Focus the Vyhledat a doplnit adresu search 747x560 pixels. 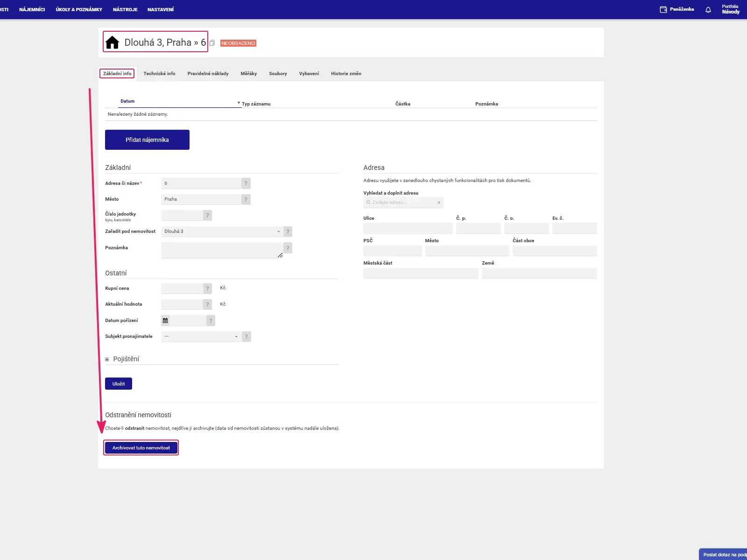403,203
